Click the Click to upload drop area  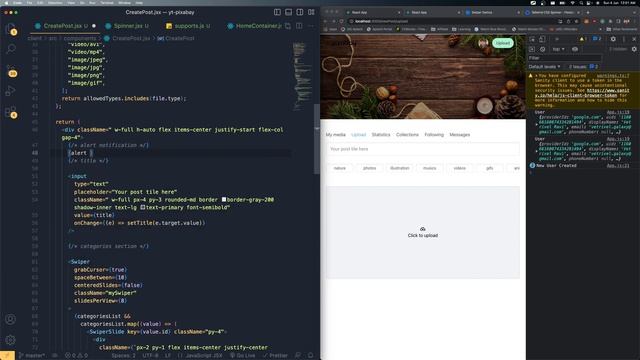423,232
